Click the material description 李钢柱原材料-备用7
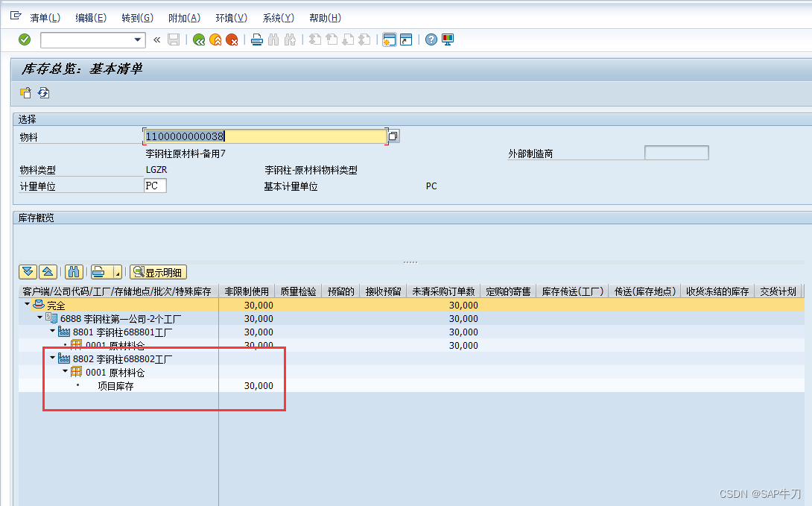This screenshot has height=506, width=812. click(x=185, y=154)
